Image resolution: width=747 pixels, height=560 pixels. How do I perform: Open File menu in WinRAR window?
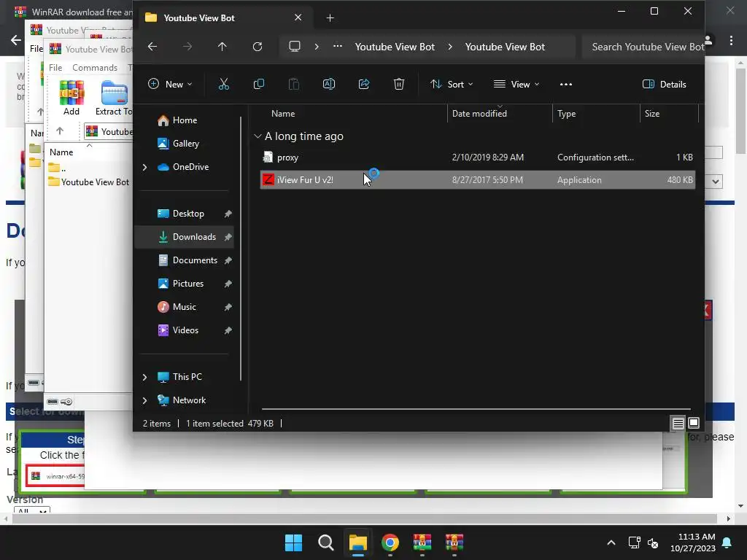pyautogui.click(x=55, y=68)
